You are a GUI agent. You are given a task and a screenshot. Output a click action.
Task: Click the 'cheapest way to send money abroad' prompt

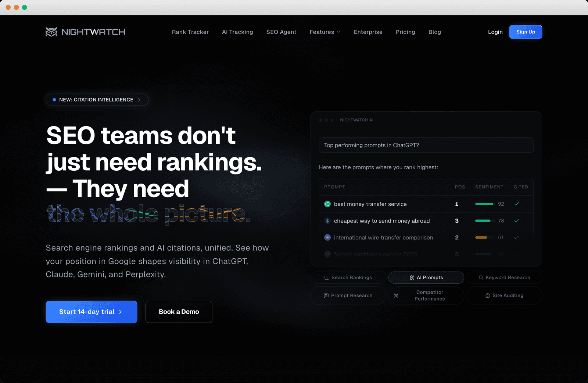click(382, 221)
